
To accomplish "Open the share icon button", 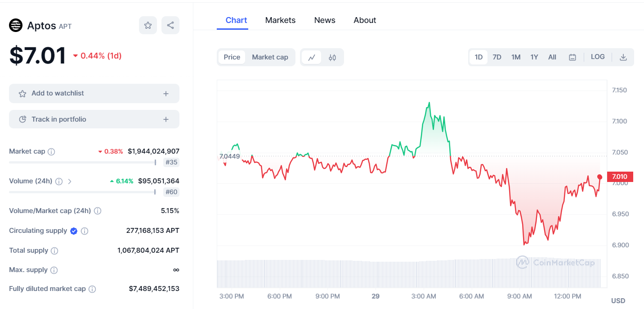I will [x=170, y=25].
